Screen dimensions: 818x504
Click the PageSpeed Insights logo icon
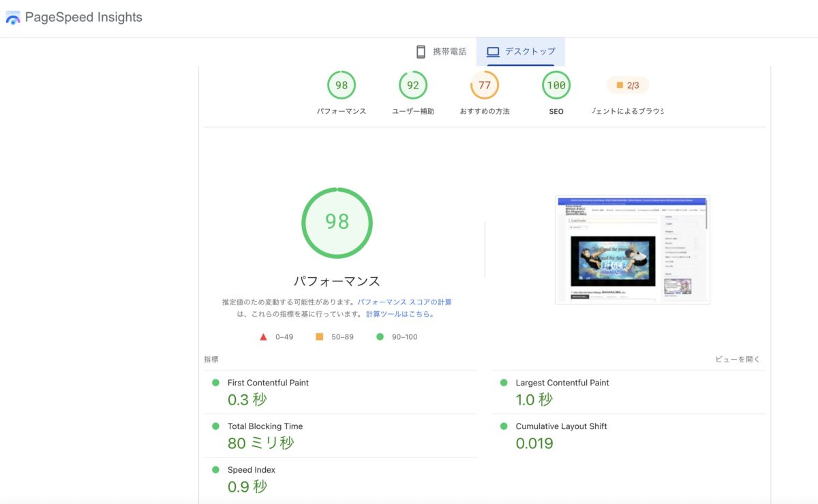[13, 18]
